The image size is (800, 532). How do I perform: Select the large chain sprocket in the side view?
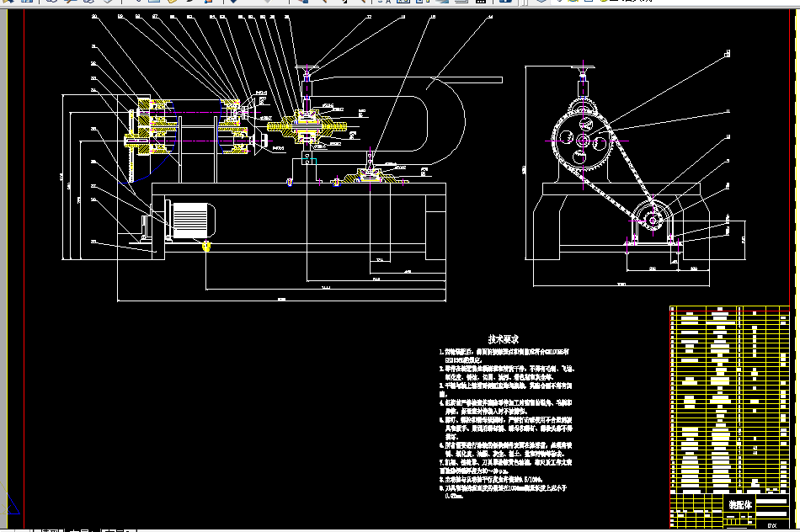point(583,141)
